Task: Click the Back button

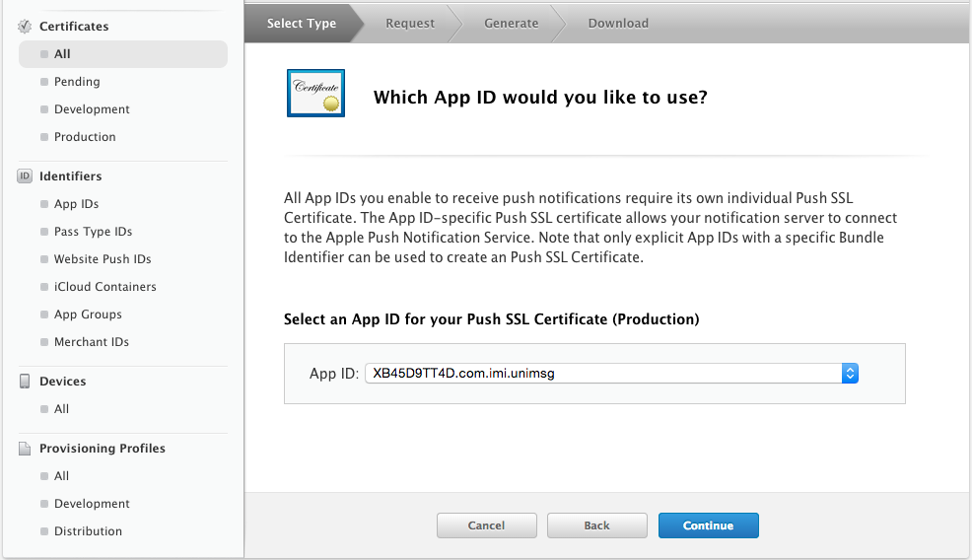Action: coord(597,525)
